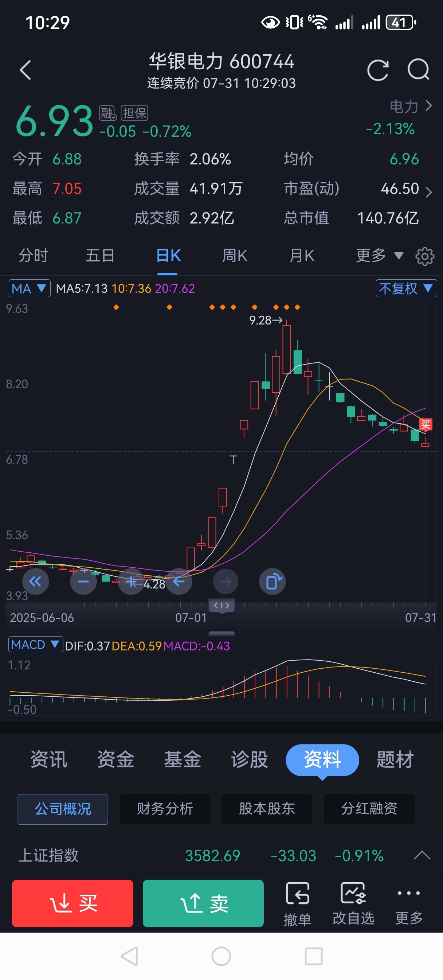Viewport: 443px width, 980px height.
Task: Expand 更多 chart period dropdown
Action: pos(379,255)
